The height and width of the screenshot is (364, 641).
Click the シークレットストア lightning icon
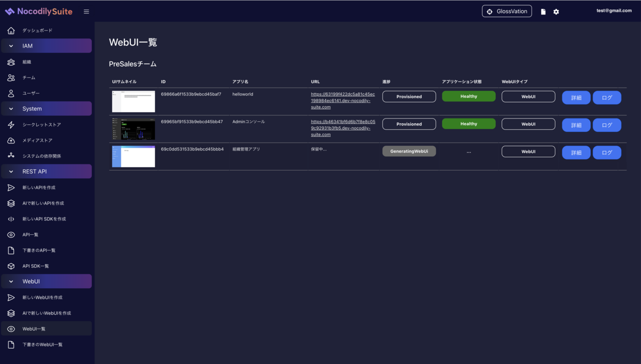tap(11, 125)
